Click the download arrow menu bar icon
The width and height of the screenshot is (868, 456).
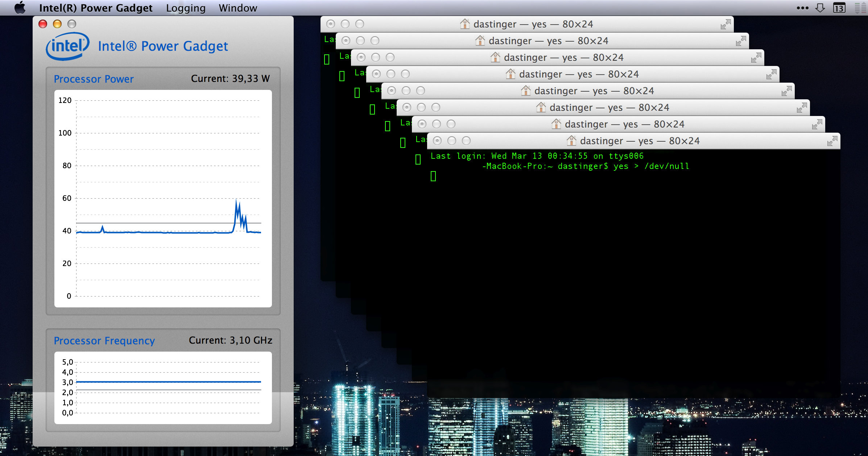tap(820, 8)
